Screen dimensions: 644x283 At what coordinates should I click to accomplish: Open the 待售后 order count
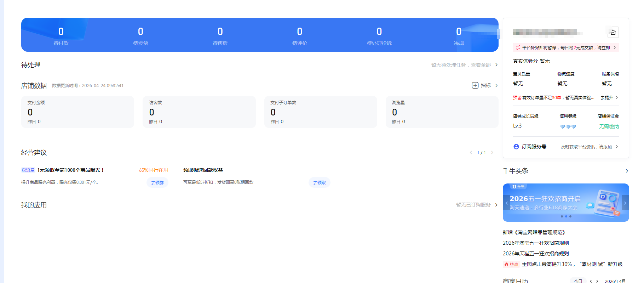pyautogui.click(x=220, y=36)
